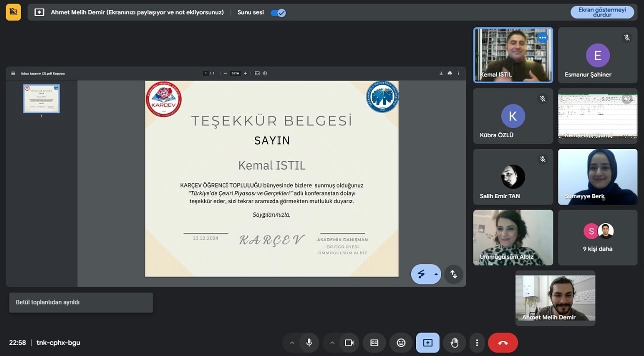The image size is (644, 356).
Task: Zoom in the PDF with plus button
Action: click(x=245, y=73)
